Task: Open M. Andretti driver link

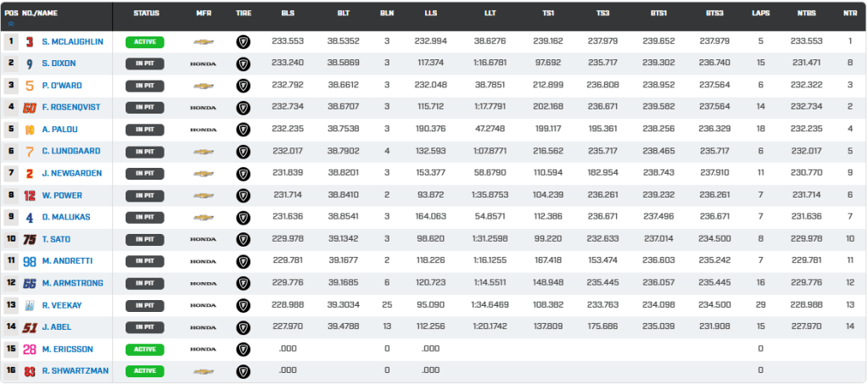Action: tap(67, 261)
